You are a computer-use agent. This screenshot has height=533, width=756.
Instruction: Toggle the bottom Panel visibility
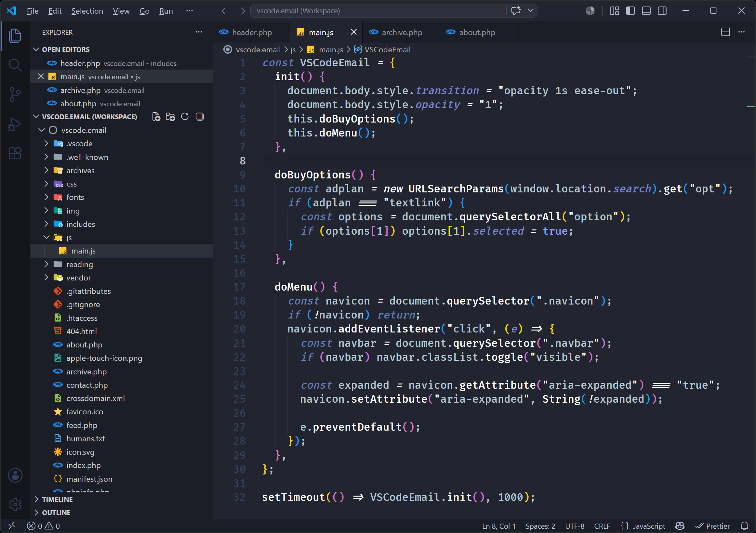pos(646,11)
